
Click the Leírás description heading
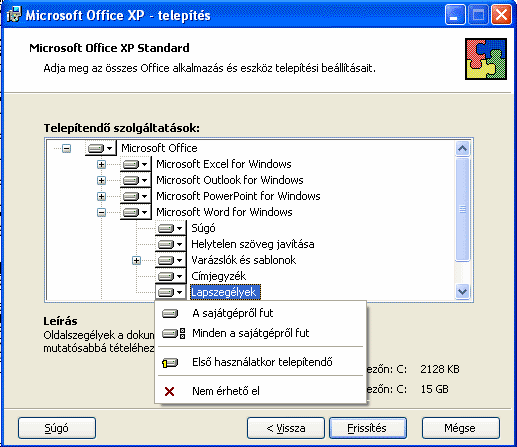[x=60, y=321]
